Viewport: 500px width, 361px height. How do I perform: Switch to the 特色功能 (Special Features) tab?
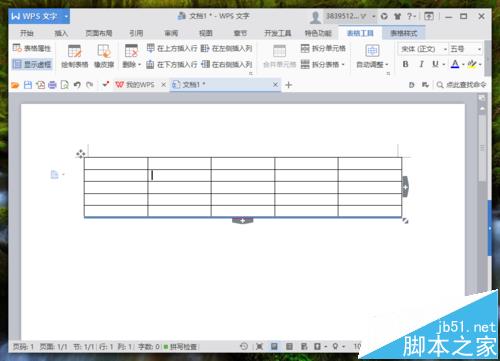click(x=318, y=33)
